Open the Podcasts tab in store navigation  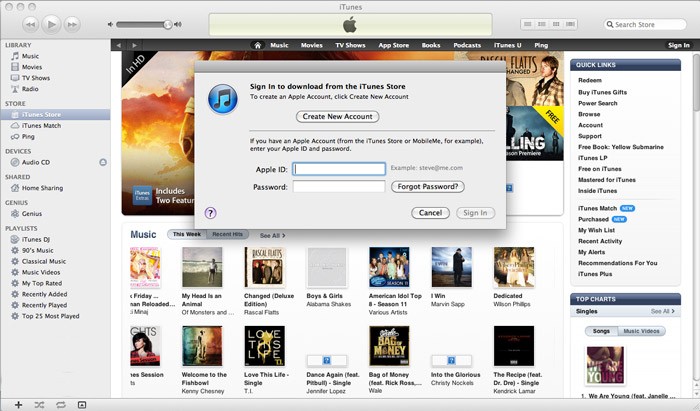click(x=467, y=45)
